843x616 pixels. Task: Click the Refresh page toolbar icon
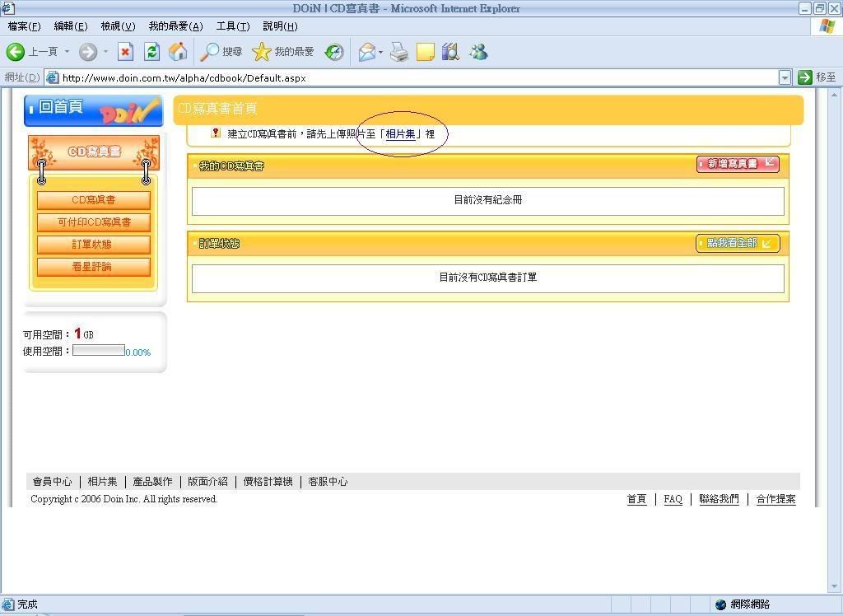tap(151, 52)
